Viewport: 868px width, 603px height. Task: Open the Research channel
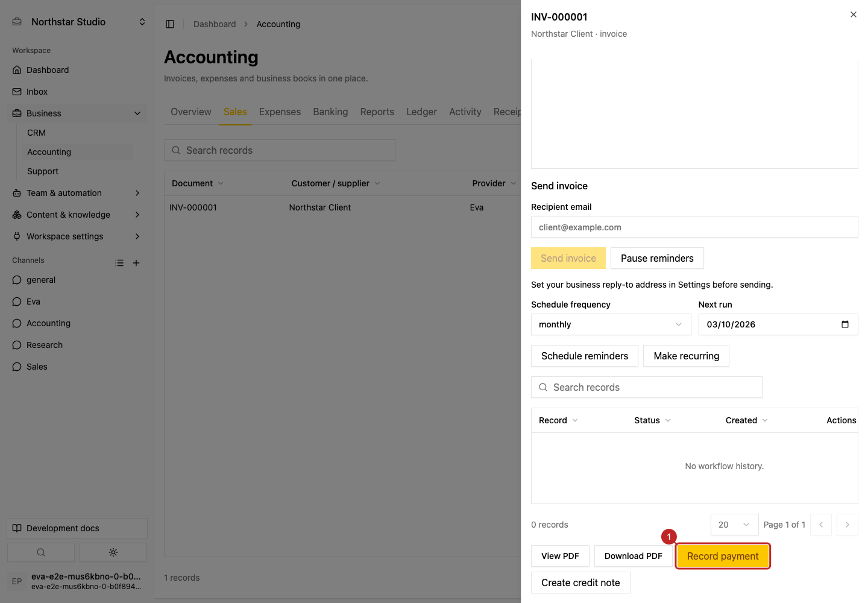coord(77,345)
